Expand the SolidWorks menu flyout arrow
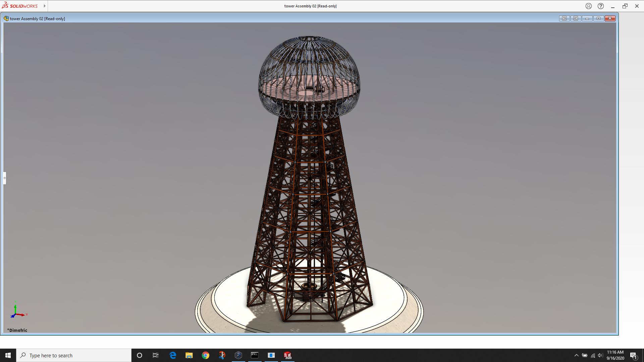Viewport: 644px width, 362px height. (x=44, y=6)
